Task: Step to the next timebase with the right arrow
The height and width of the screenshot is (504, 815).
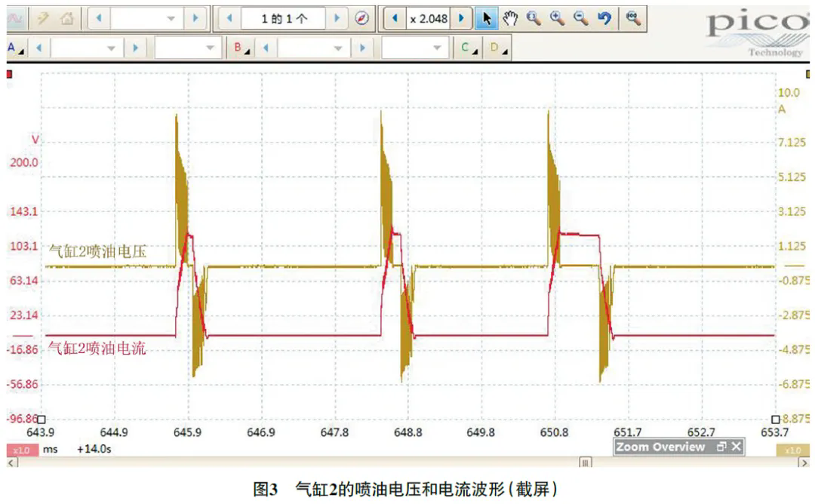Action: 195,19
